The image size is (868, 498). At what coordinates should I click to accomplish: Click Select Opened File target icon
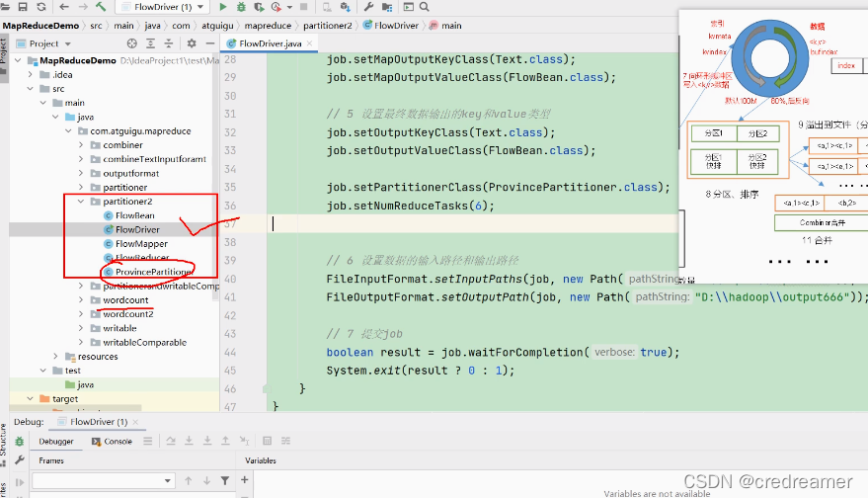131,43
